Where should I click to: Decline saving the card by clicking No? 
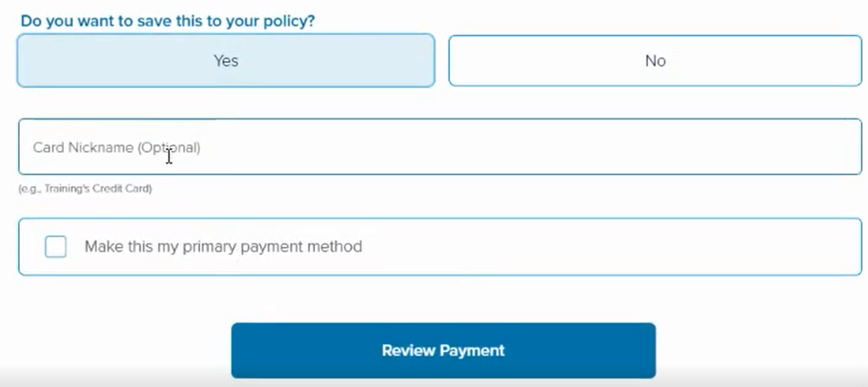point(655,60)
